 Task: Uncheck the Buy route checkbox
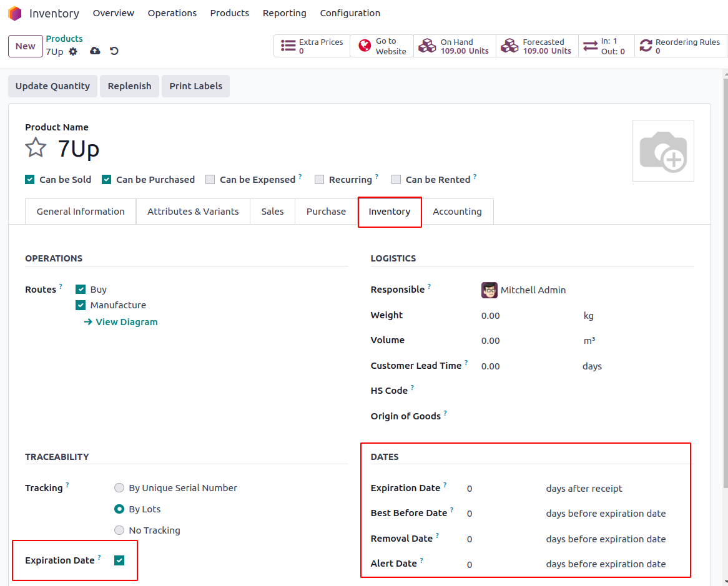81,290
